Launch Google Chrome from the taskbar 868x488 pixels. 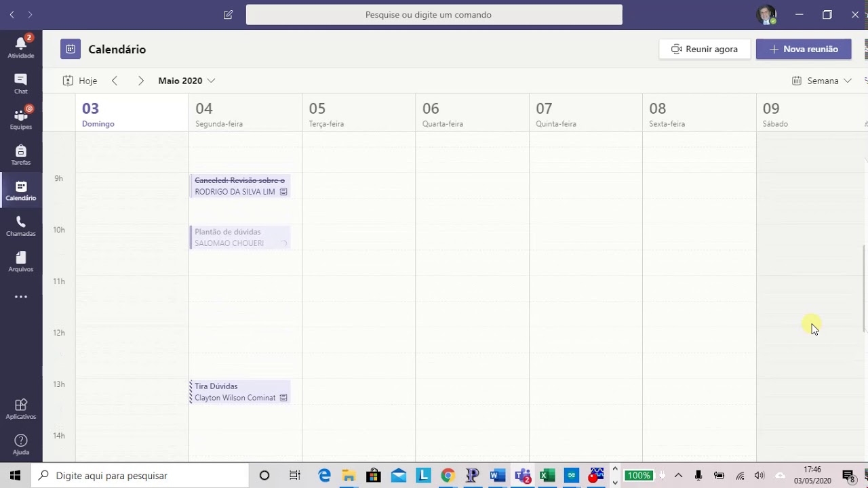click(x=448, y=476)
